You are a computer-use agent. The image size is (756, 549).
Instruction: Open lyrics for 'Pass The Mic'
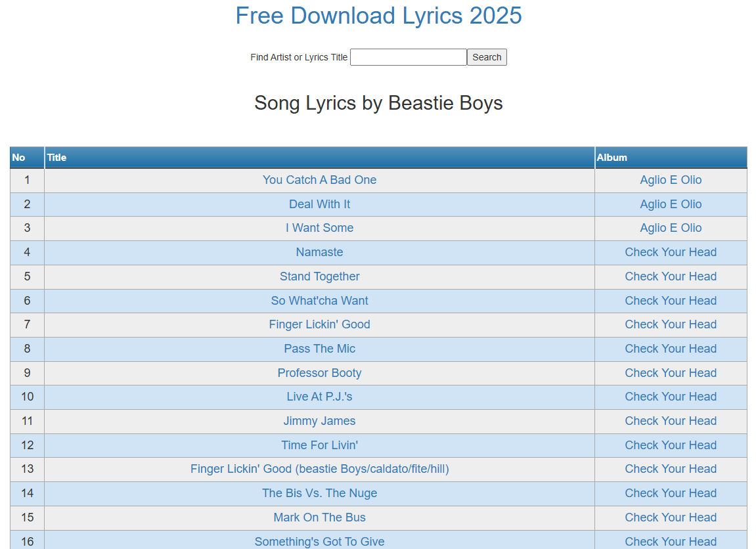pyautogui.click(x=319, y=349)
